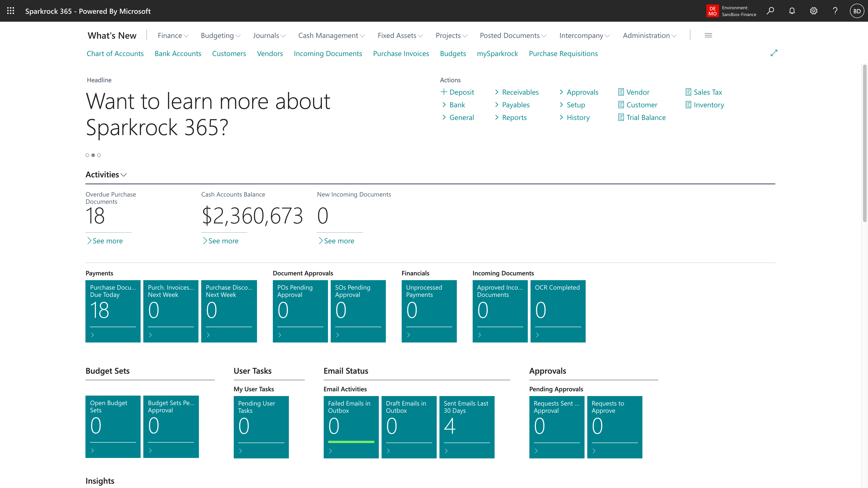
Task: Open the Cash Management menu
Action: click(x=331, y=36)
